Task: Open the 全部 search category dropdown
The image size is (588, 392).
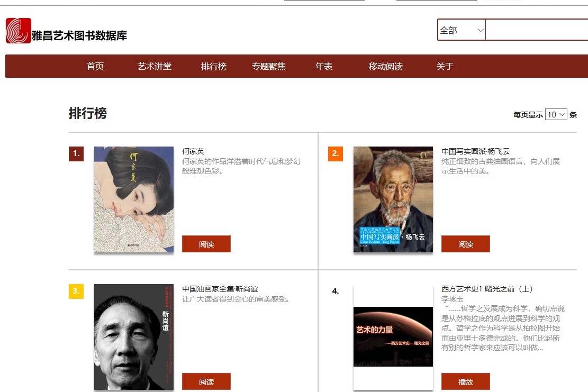Action: point(461,30)
